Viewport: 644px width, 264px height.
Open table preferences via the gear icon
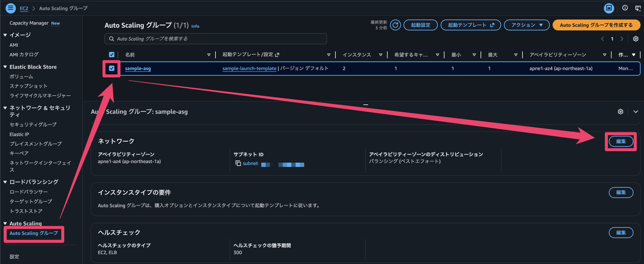636,39
